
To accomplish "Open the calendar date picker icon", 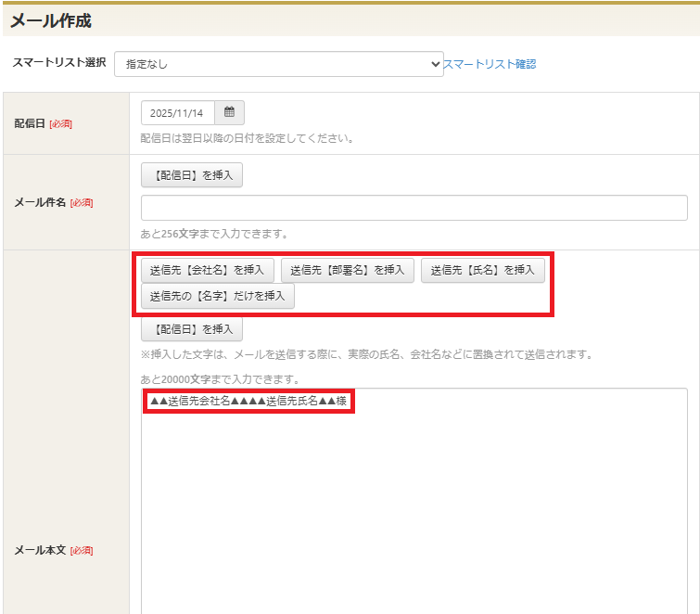I will click(229, 113).
